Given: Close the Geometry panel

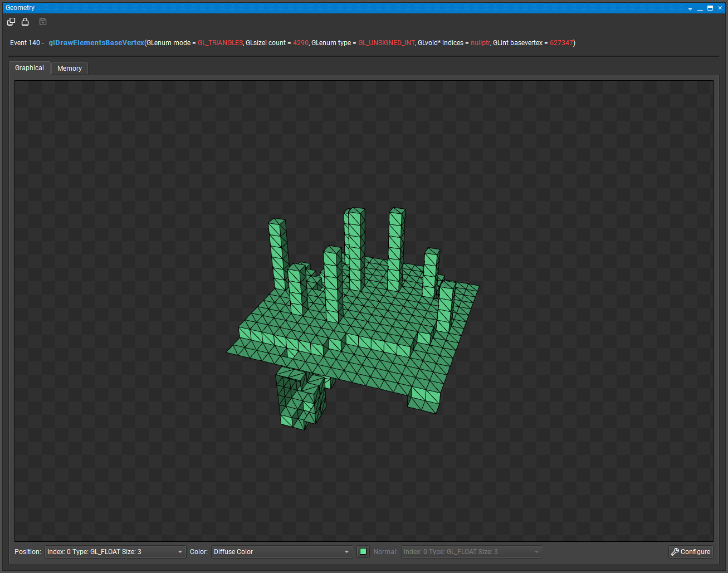Looking at the screenshot, I should coord(720,8).
